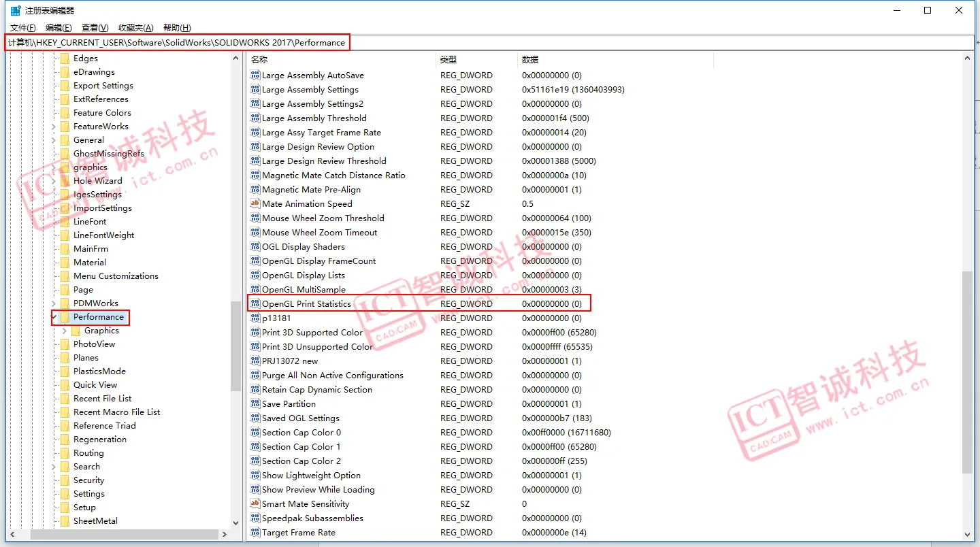Click the values pane vertical scrollbar up arrow
The image size is (980, 547).
pos(968,59)
